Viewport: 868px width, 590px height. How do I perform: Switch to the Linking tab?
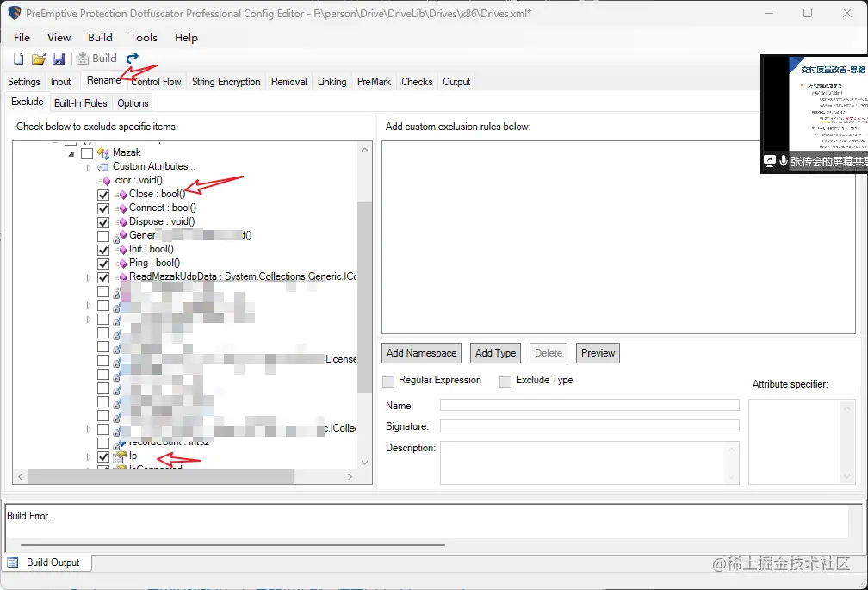pos(332,81)
